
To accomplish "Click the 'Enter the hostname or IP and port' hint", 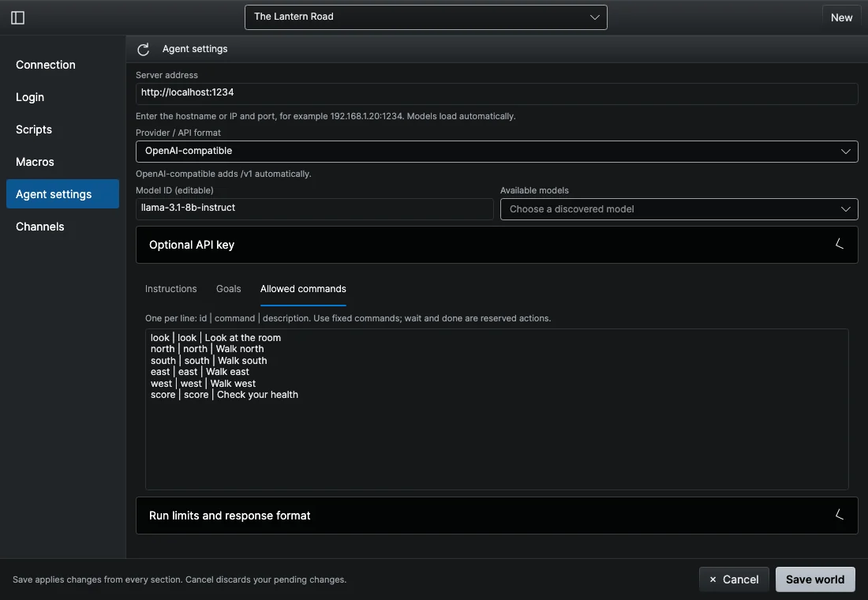I will point(325,116).
